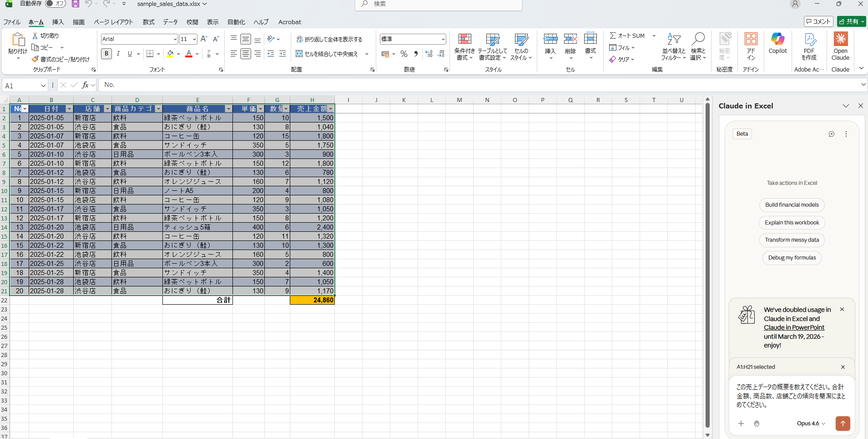This screenshot has width=868, height=439.
Task: Click the merge and center cells icon
Action: pyautogui.click(x=299, y=54)
